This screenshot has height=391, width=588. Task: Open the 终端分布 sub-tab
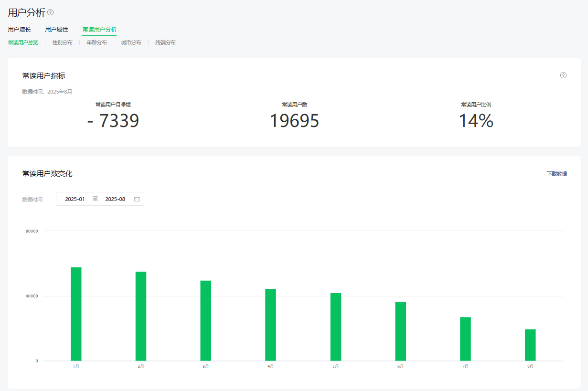pyautogui.click(x=165, y=42)
